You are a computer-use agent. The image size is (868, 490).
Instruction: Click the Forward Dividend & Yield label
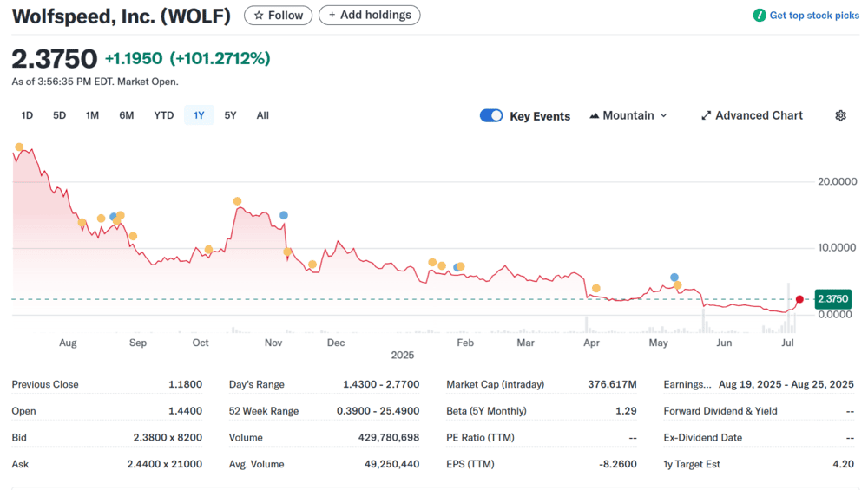[720, 411]
